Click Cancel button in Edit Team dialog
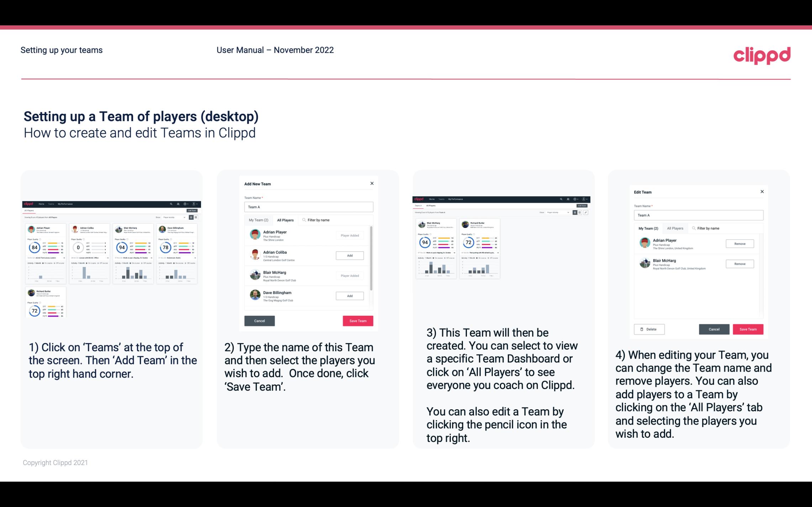Viewport: 812px width, 507px height. 715,329
